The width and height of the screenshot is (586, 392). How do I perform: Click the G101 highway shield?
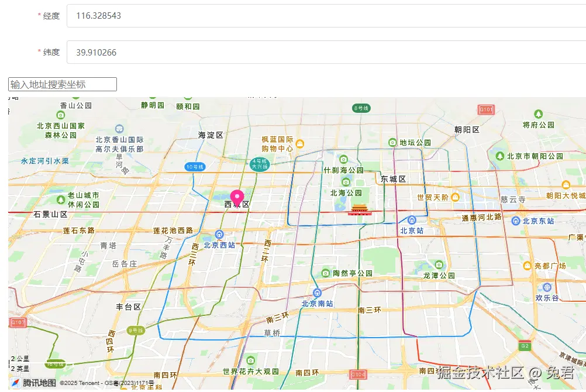[486, 109]
